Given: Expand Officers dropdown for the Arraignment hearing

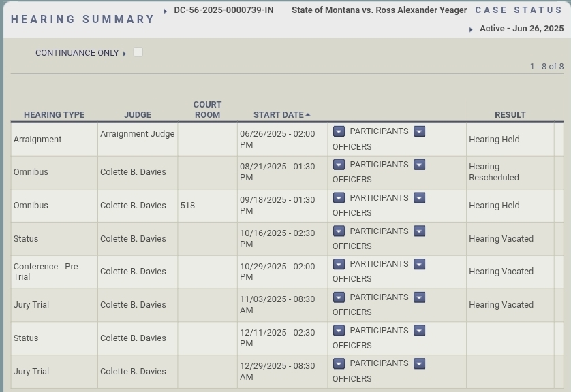Looking at the screenshot, I should point(419,131).
